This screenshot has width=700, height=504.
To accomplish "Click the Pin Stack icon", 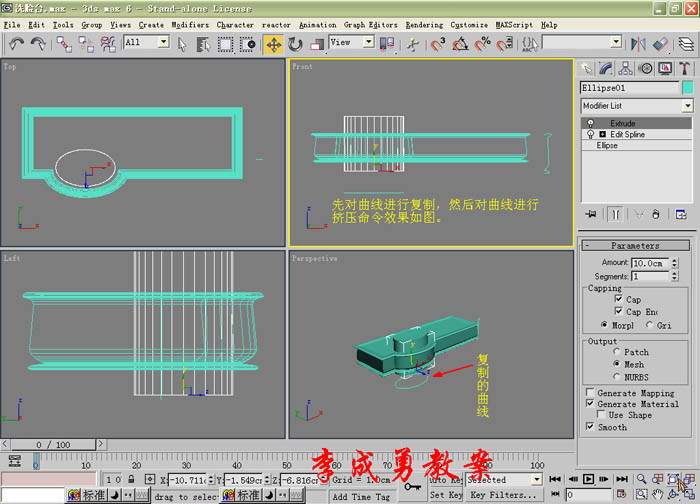I will coord(591,215).
